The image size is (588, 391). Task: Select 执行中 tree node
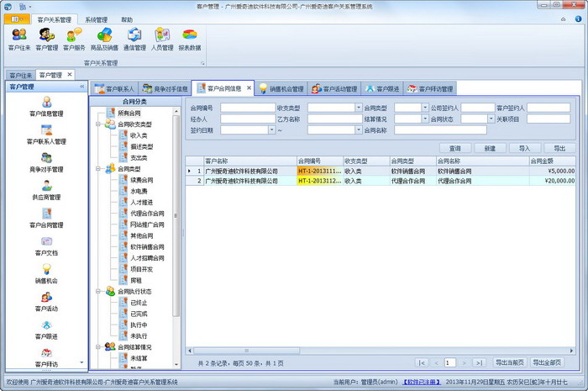point(139,325)
